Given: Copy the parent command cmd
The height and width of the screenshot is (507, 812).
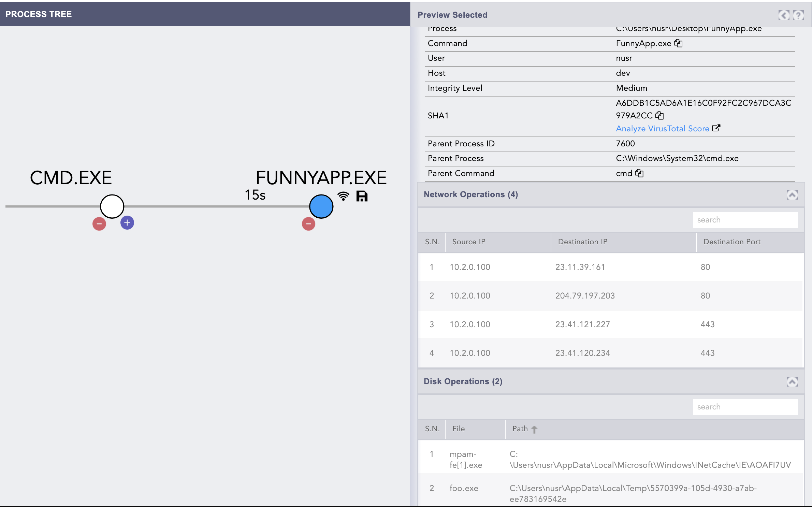Looking at the screenshot, I should pos(639,173).
